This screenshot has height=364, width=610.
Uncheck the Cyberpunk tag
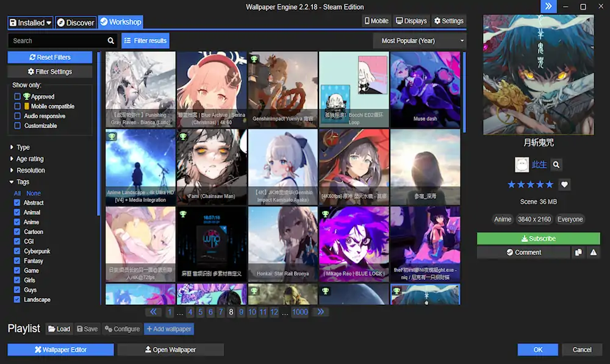[x=17, y=251]
